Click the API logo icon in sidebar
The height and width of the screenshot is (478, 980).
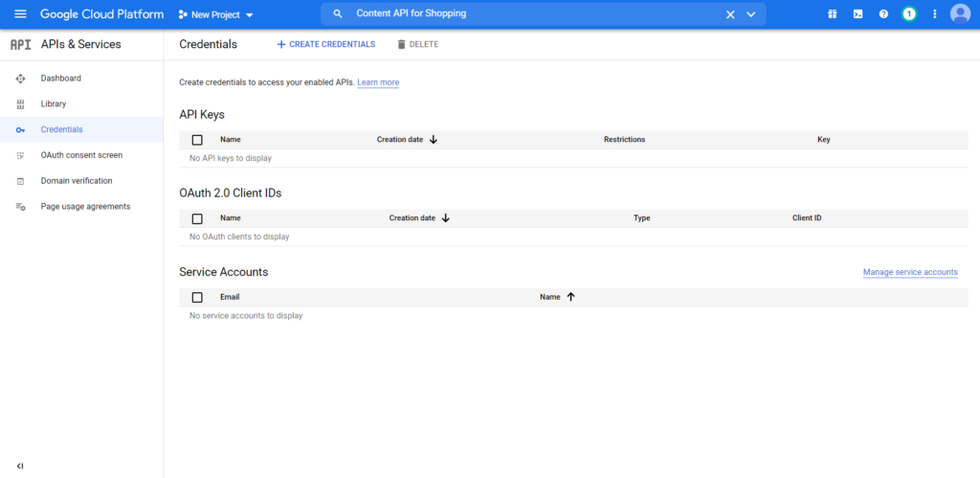pos(21,44)
